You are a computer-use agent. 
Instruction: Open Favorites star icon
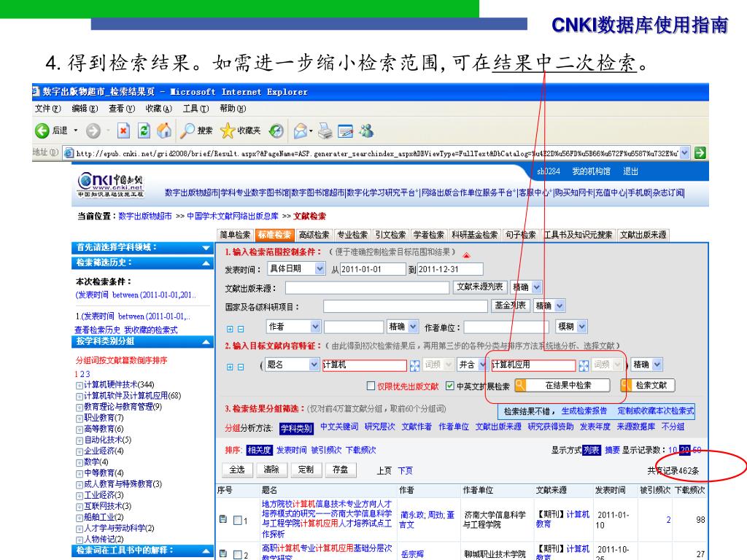point(228,131)
